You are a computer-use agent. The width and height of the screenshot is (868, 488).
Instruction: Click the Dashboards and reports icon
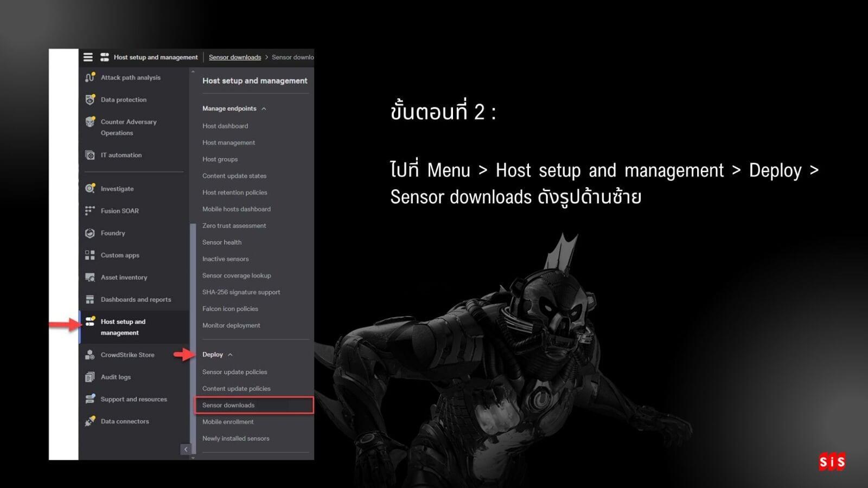point(90,300)
